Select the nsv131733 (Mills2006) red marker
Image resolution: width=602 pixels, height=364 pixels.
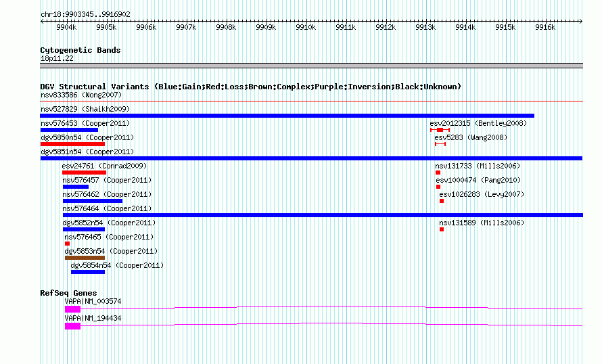tap(438, 173)
